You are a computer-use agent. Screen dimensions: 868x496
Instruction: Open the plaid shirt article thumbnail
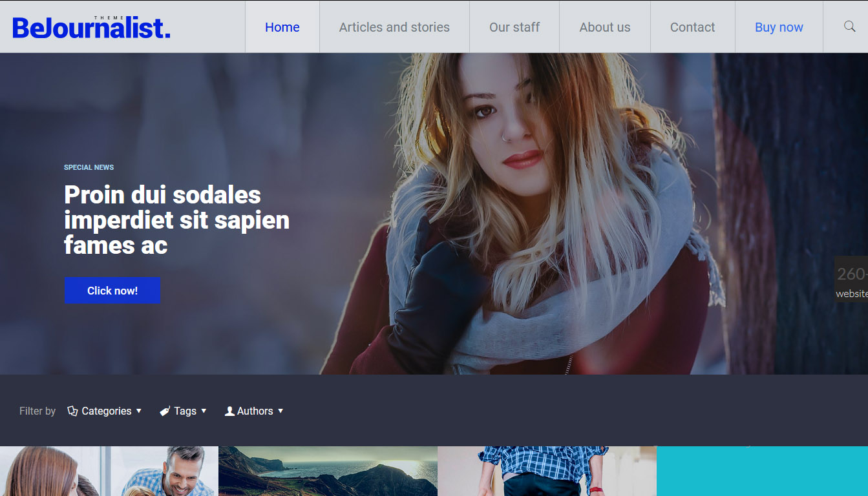(x=547, y=471)
